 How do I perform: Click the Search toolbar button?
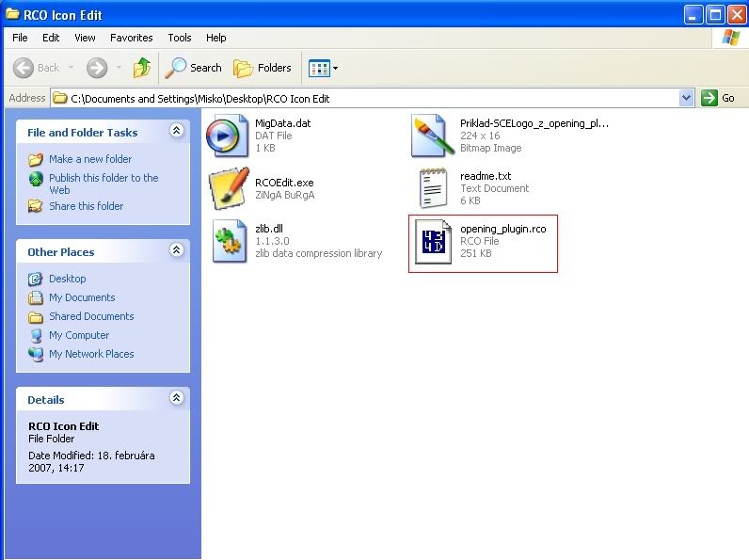click(194, 68)
